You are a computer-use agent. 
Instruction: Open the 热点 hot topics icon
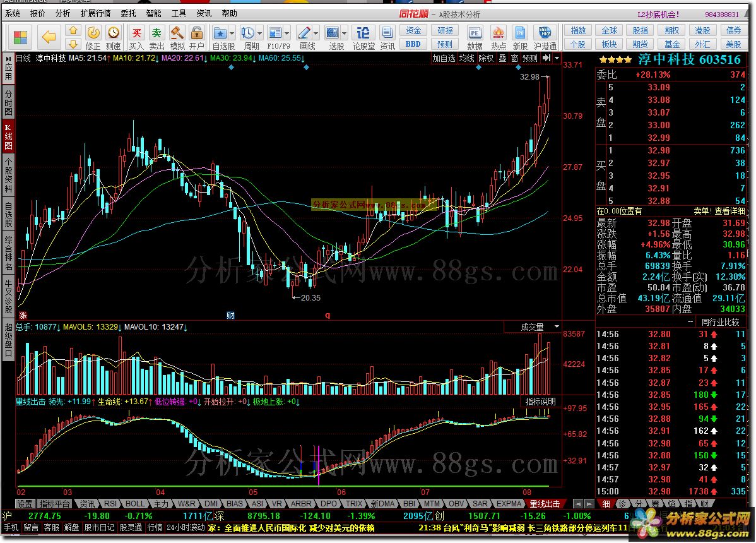point(499,38)
